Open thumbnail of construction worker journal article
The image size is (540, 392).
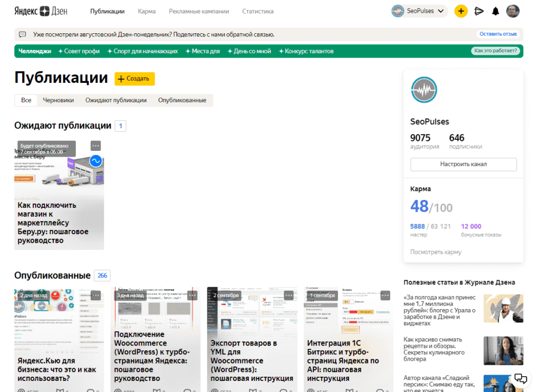click(504, 308)
